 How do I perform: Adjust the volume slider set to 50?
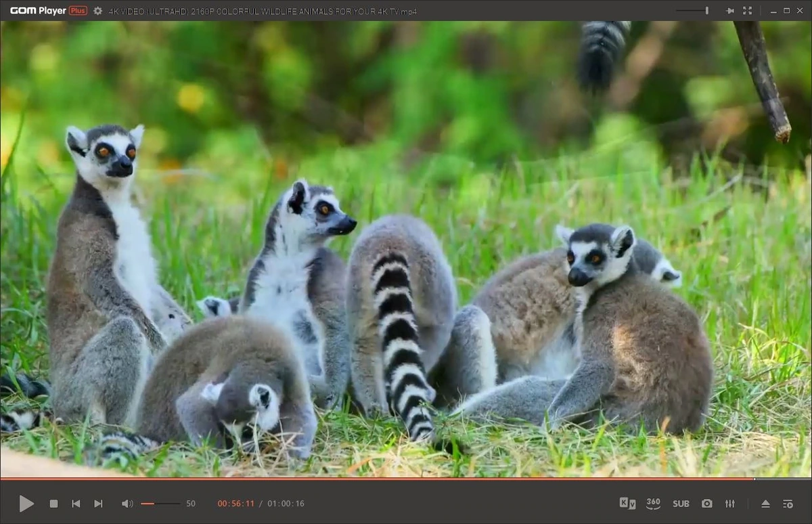160,504
